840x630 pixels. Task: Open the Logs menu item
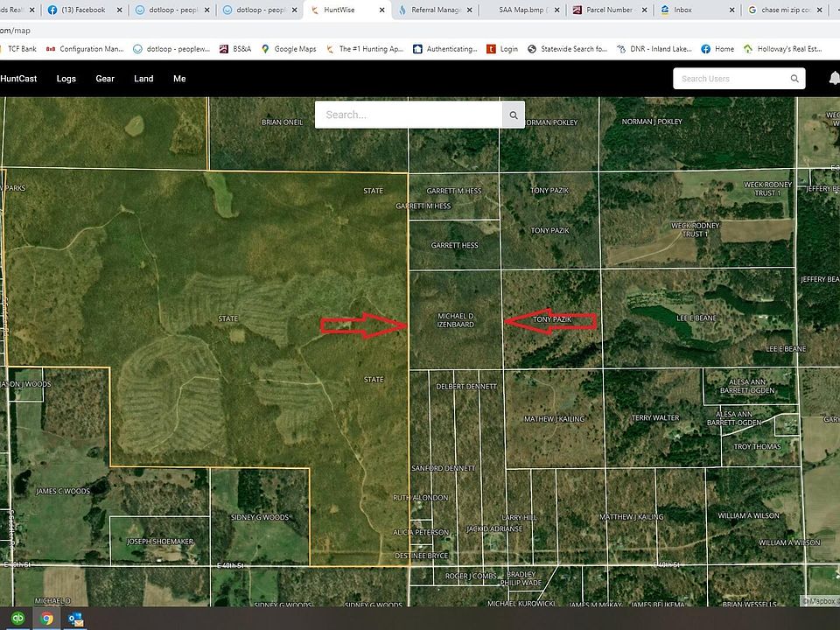(66, 79)
